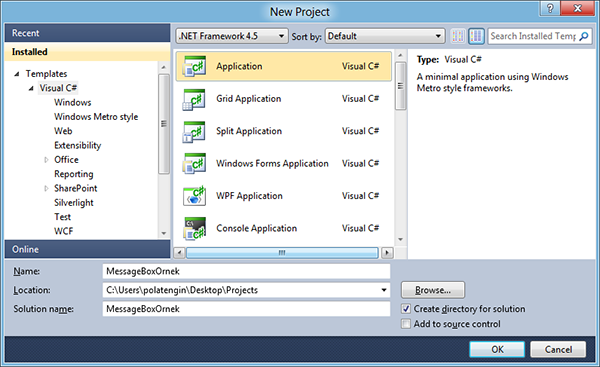Viewport: 600px width, 367px height.
Task: Open the Installed section
Action: click(x=87, y=52)
